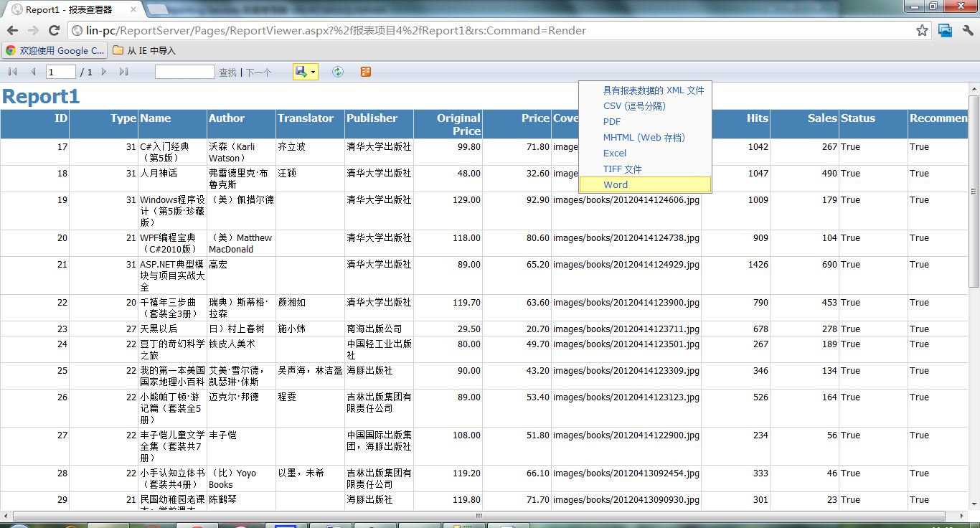The image size is (980, 528).
Task: Click the publisher cell 南海出版公司
Action: click(x=375, y=329)
